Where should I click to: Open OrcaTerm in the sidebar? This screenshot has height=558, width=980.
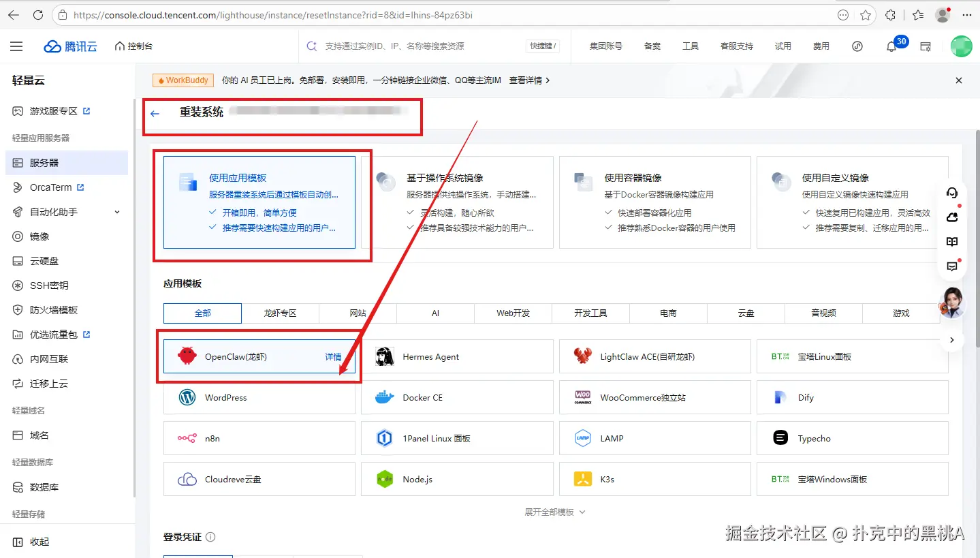tap(67, 187)
